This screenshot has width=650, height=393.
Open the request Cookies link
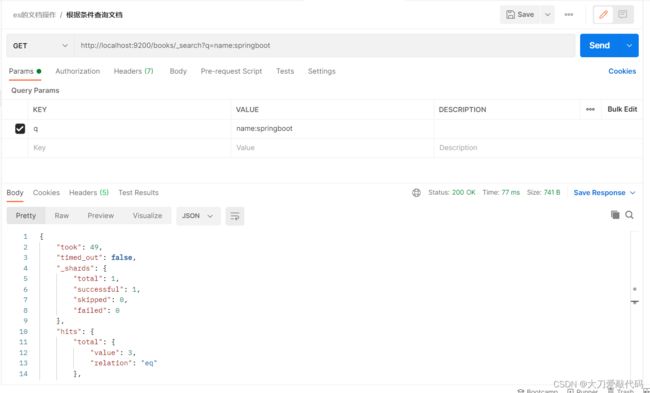(x=622, y=71)
